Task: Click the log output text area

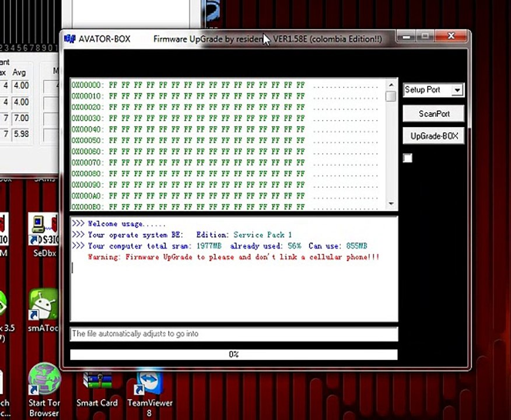Action: tap(234, 269)
